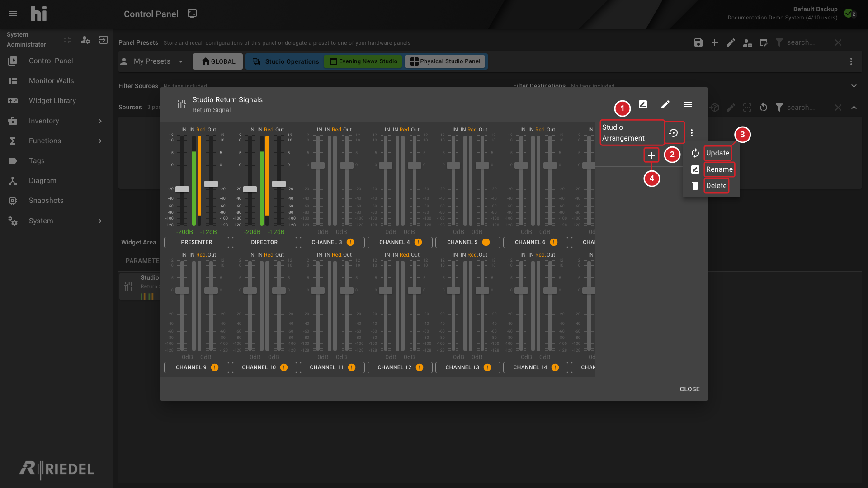Collapse the Sources section chevron

854,108
